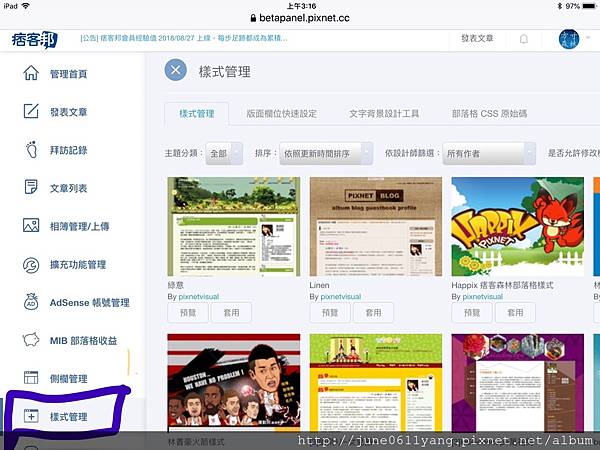Open AdSense 帳號管理 in sidebar
The width and height of the screenshot is (600, 450).
90,303
